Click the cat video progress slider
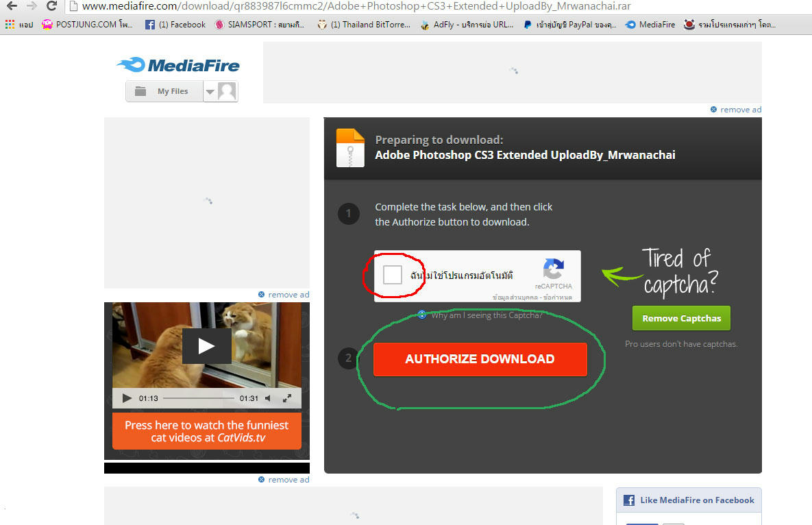The width and height of the screenshot is (812, 525). coord(199,398)
